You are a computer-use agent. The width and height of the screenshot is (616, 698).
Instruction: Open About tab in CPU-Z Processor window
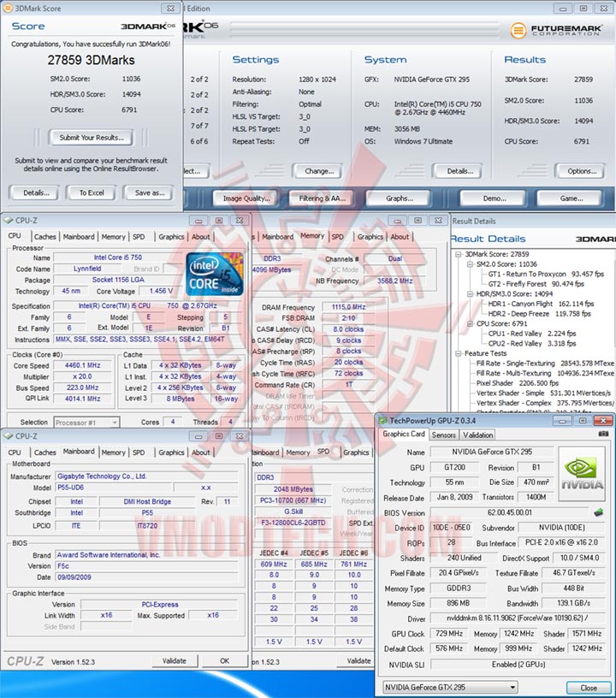[201, 237]
